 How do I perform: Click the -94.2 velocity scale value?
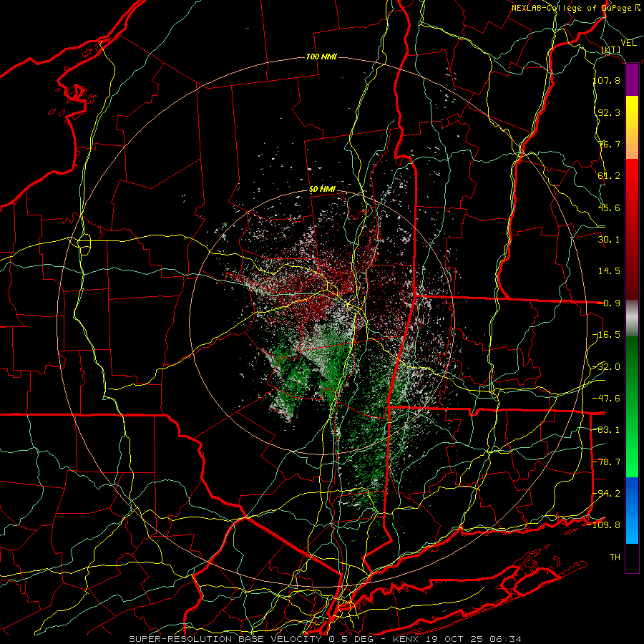[607, 494]
